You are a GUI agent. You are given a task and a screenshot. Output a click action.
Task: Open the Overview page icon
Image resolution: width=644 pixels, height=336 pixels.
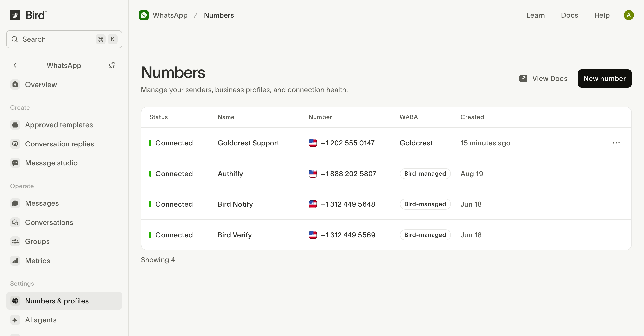click(x=15, y=85)
